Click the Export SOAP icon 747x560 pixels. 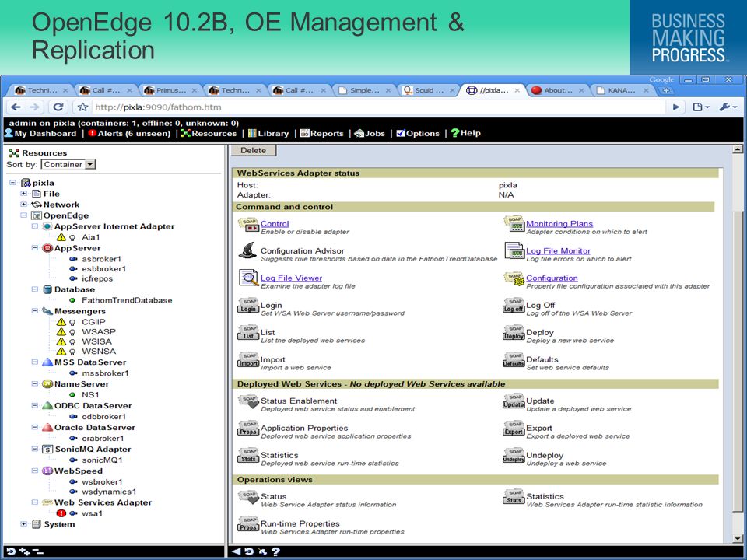point(514,429)
